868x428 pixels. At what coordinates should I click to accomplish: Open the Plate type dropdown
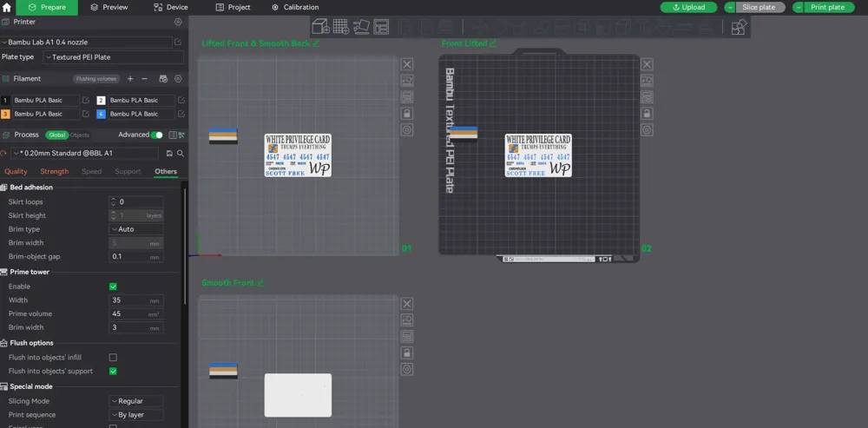click(113, 57)
